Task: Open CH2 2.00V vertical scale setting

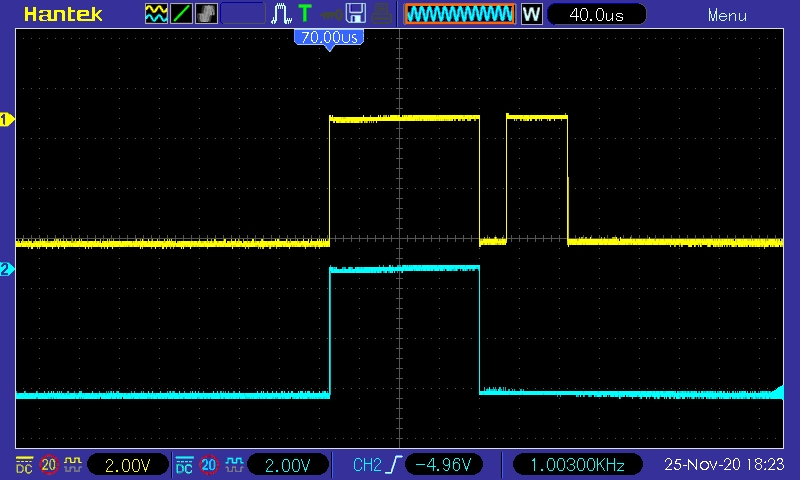Action: point(288,465)
